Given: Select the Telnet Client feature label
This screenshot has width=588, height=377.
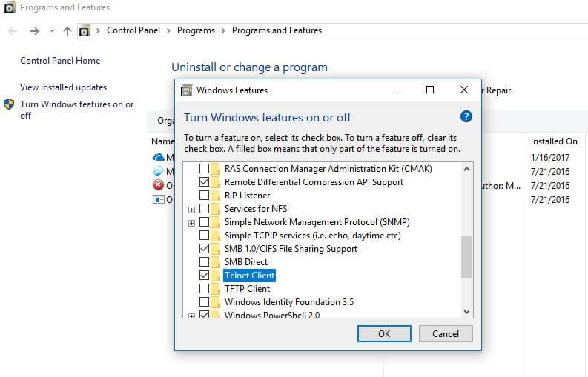Looking at the screenshot, I should click(250, 276).
